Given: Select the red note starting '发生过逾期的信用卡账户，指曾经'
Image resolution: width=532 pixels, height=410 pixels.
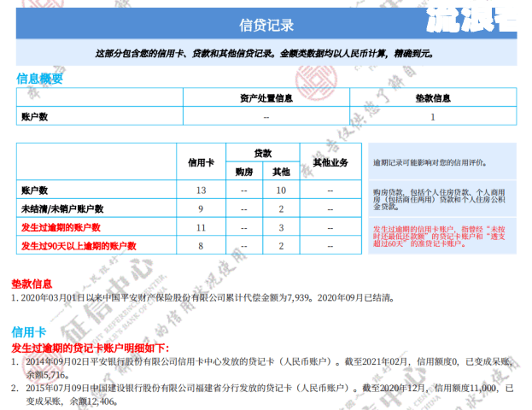Looking at the screenshot, I should (x=439, y=237).
